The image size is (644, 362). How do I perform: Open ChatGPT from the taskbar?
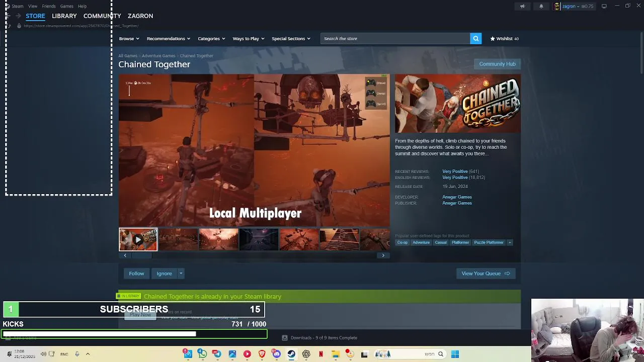point(306,354)
